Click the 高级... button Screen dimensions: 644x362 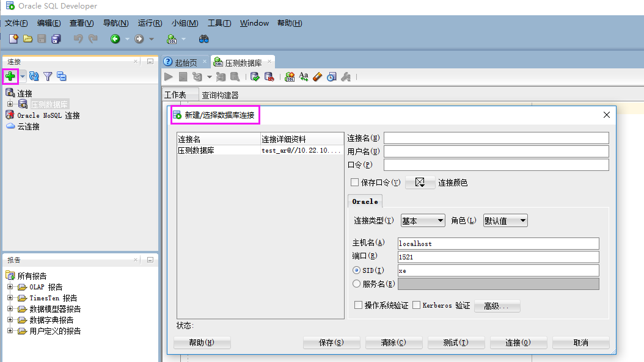click(x=497, y=306)
